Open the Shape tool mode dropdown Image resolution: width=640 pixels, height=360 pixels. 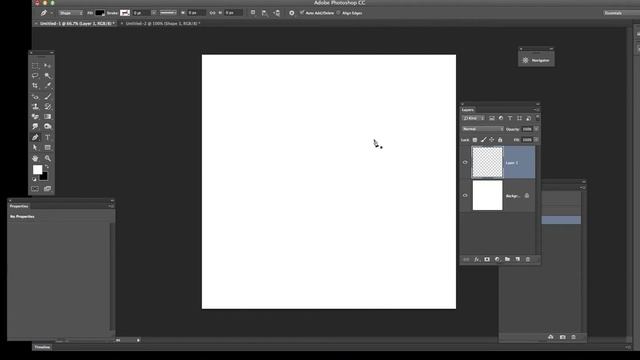tap(71, 13)
